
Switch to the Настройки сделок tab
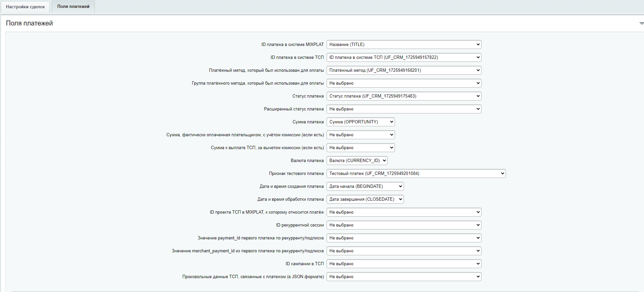[25, 7]
